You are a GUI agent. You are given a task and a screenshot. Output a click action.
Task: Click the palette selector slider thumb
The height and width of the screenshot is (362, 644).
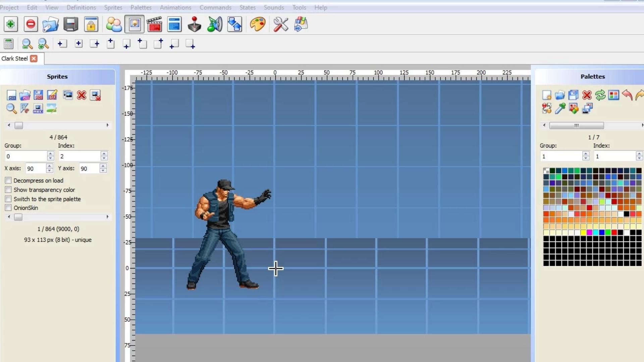click(577, 125)
